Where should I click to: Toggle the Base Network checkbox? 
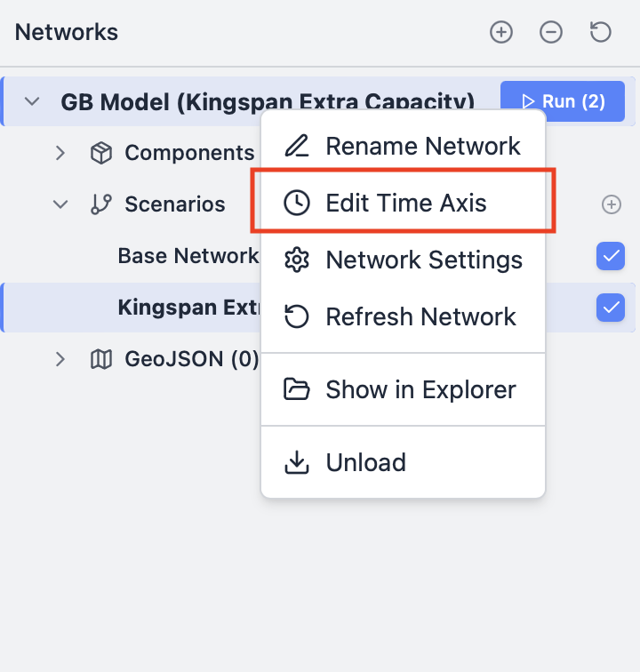(611, 257)
